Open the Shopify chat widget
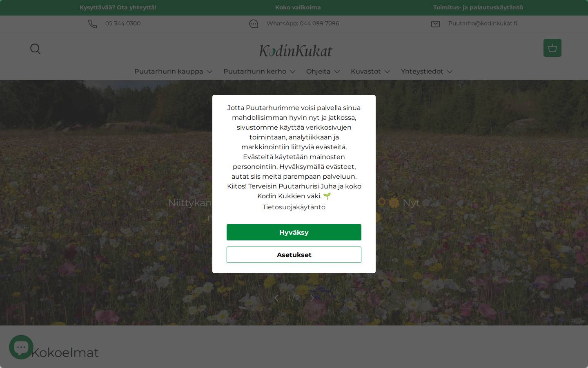Image resolution: width=588 pixels, height=368 pixels. click(x=21, y=347)
